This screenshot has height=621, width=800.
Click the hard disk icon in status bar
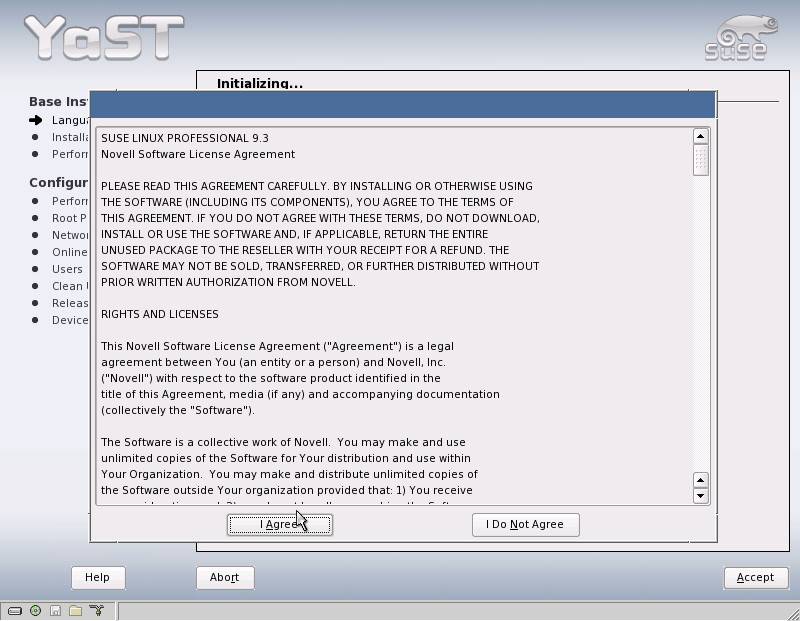[15, 610]
